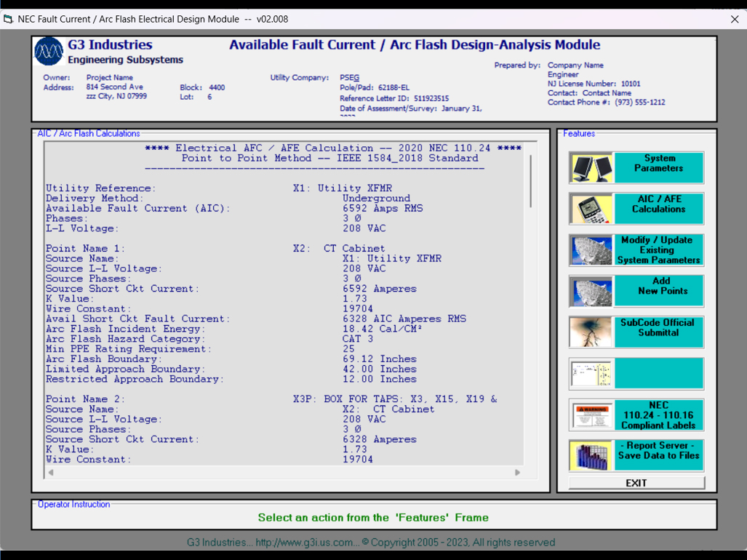Click the PSEG utility company name
Image resolution: width=747 pixels, height=560 pixels.
[349, 78]
